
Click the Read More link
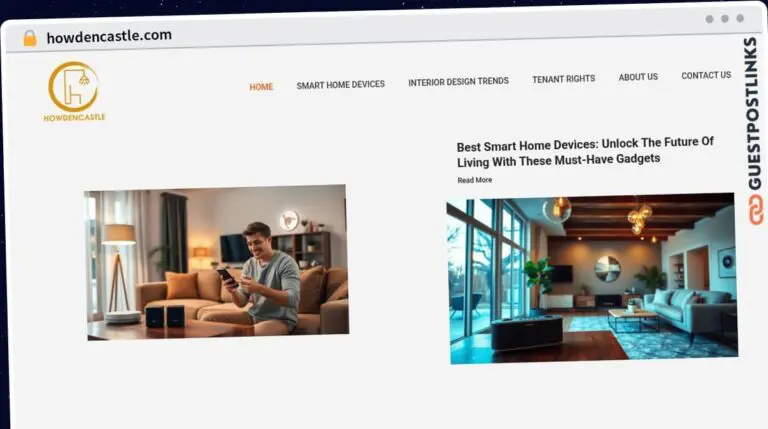[x=475, y=180]
